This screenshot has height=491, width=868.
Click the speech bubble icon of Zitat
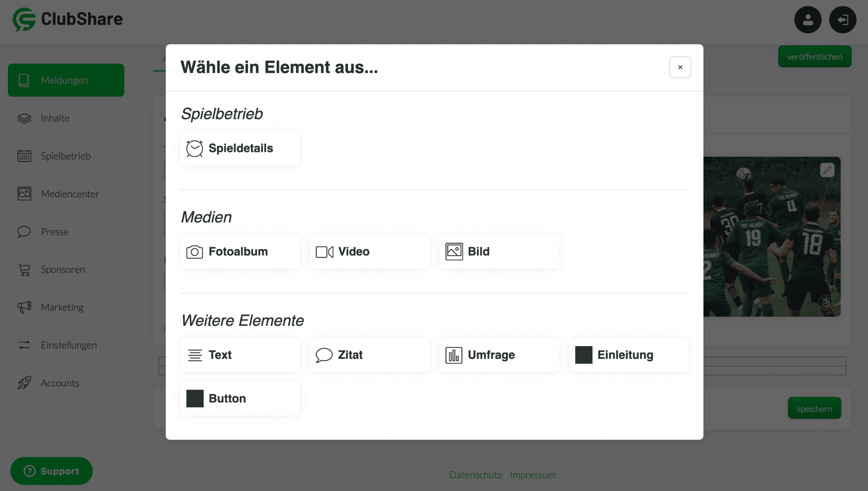(324, 355)
